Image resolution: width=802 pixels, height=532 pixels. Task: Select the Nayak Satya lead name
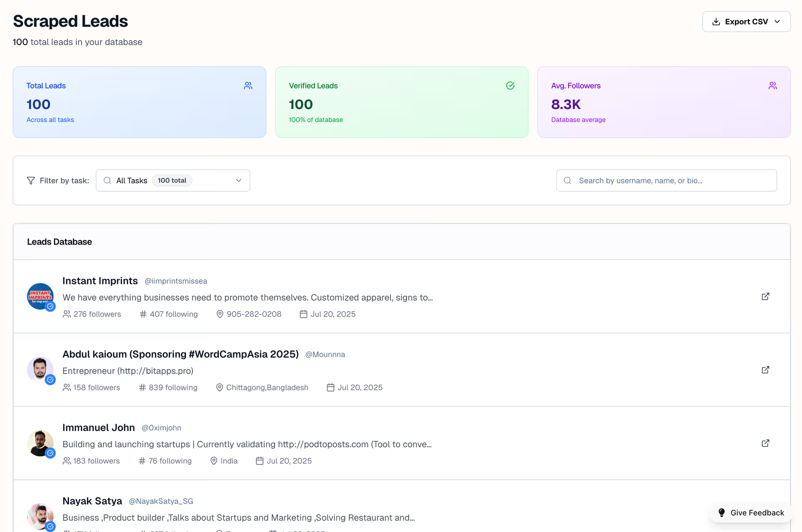point(92,501)
